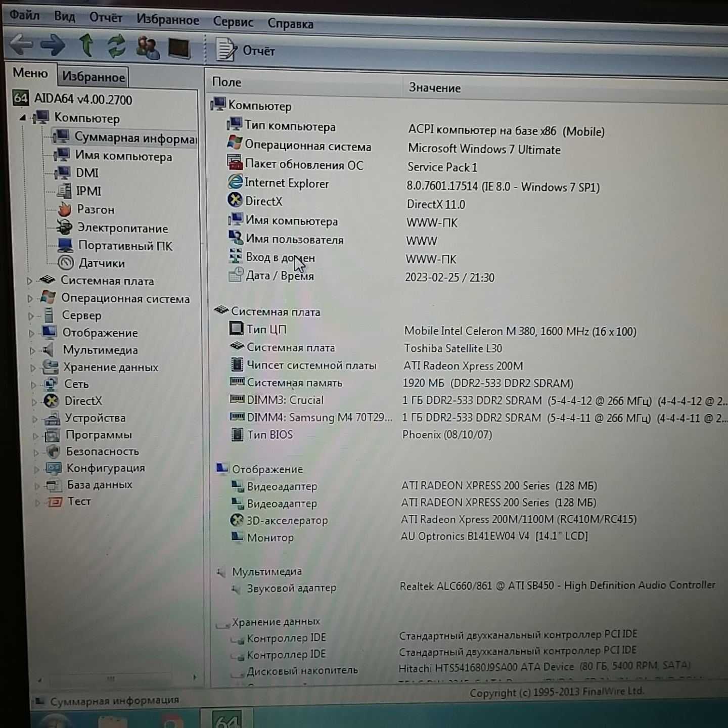728x728 pixels.
Task: Click the Windows Start button
Action: pos(55,720)
